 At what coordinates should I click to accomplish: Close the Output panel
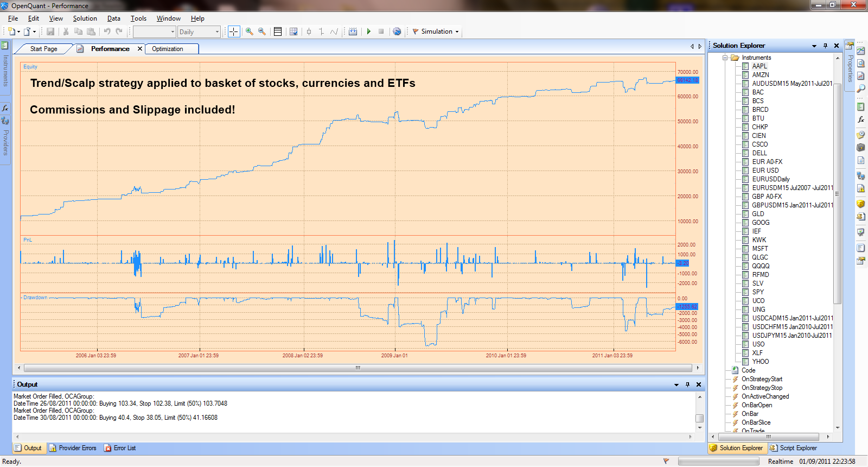pyautogui.click(x=699, y=384)
